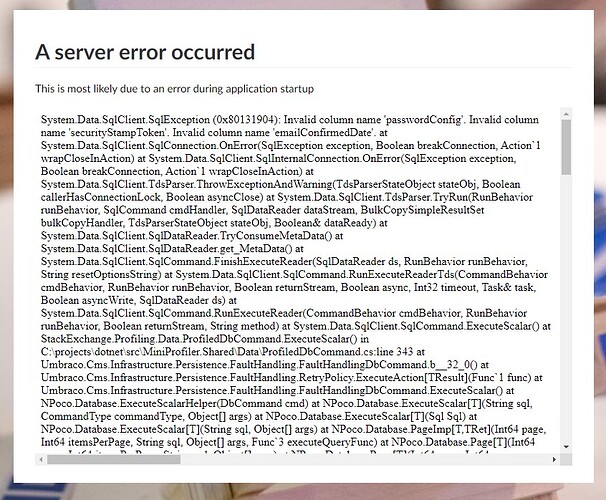Click the vertical scrollbar up arrow

[x=566, y=114]
